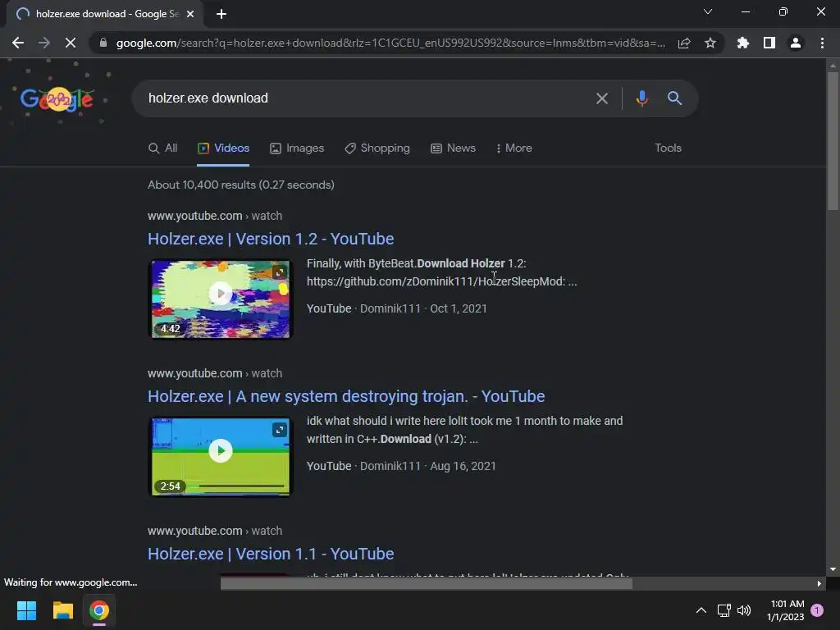Screen dimensions: 840x630
Task: Open the tab search dropdown
Action: [708, 11]
